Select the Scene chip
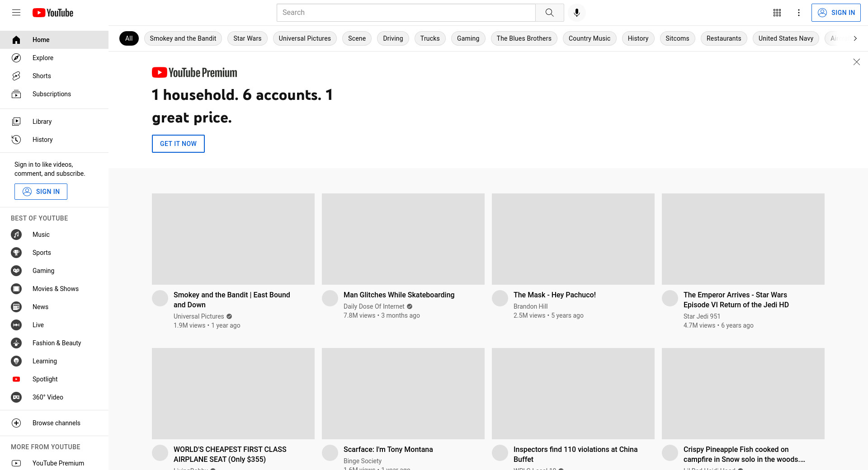 pyautogui.click(x=357, y=38)
